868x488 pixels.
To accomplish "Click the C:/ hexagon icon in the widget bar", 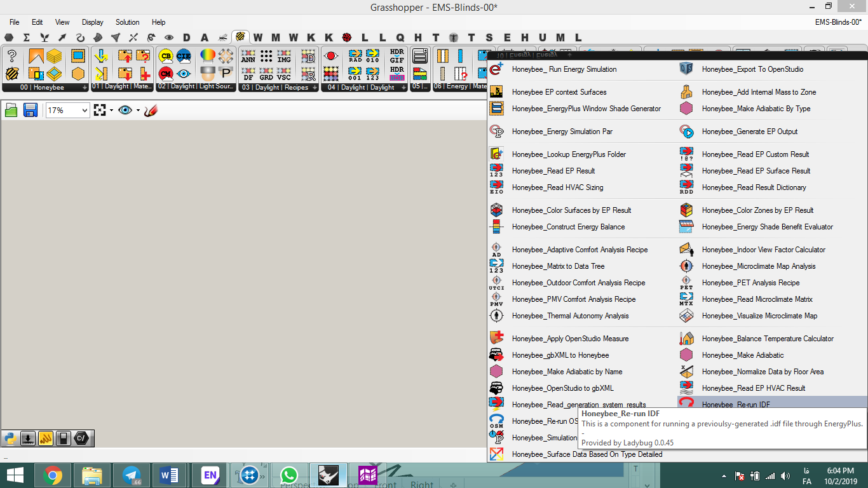I will tap(81, 438).
